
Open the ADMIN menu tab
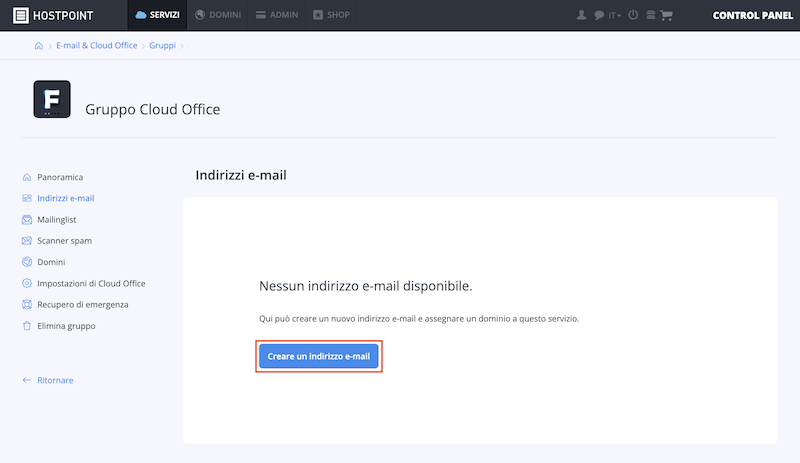click(x=277, y=15)
